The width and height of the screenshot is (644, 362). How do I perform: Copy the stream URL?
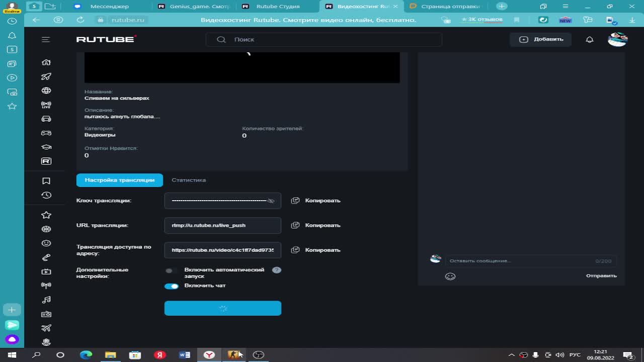316,225
